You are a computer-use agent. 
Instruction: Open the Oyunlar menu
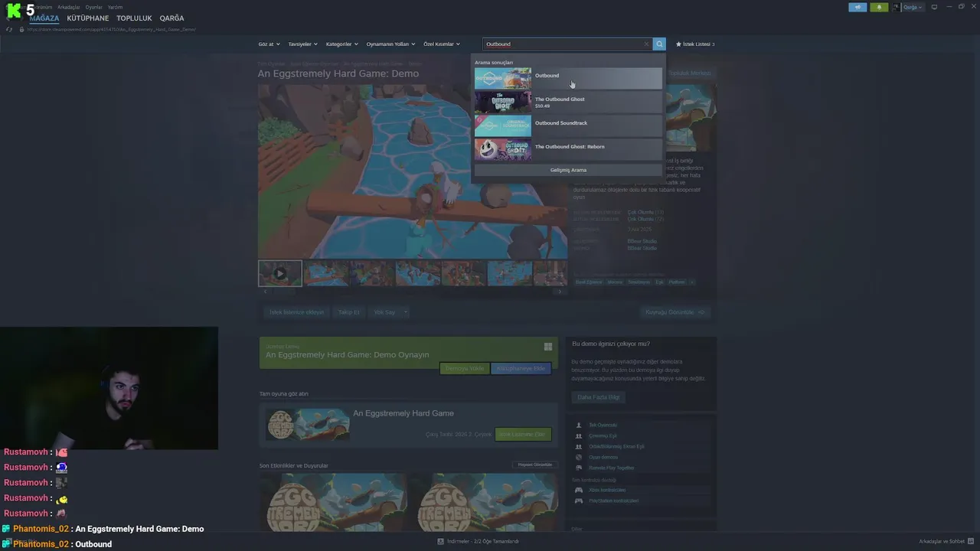point(94,7)
